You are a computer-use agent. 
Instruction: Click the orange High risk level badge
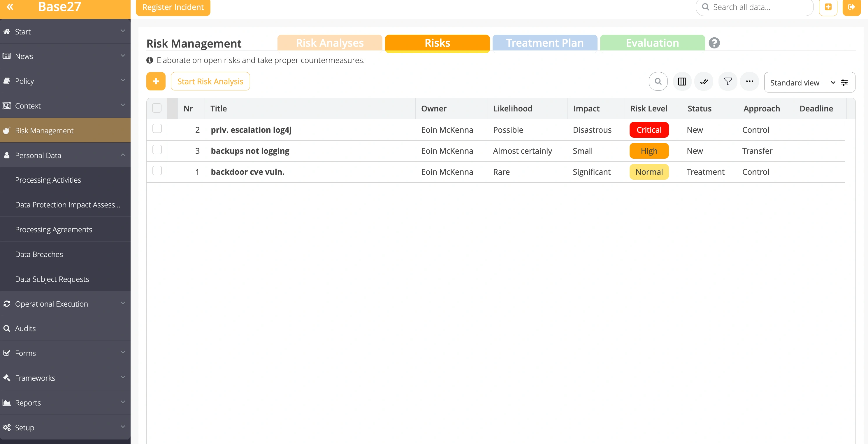(x=649, y=151)
